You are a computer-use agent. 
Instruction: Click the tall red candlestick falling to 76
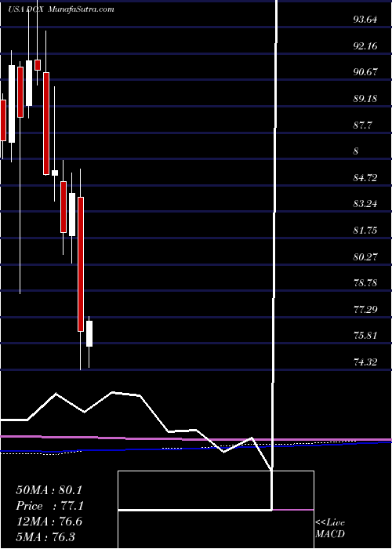pyautogui.click(x=81, y=264)
